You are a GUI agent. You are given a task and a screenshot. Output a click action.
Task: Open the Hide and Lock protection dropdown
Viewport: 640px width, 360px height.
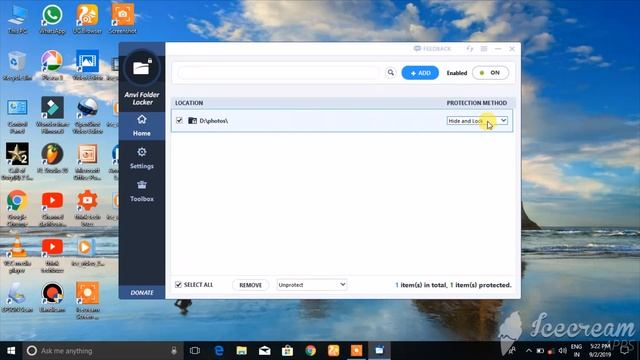[477, 121]
